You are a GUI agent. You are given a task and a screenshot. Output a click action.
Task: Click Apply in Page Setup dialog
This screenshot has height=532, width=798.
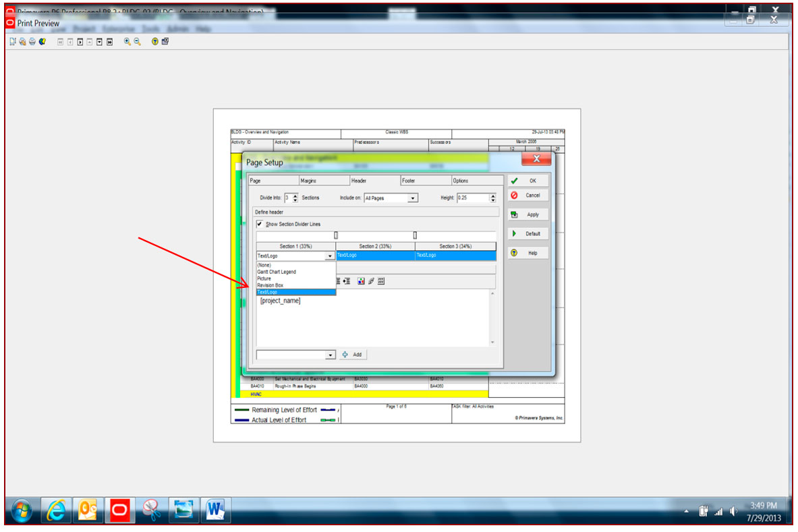528,214
